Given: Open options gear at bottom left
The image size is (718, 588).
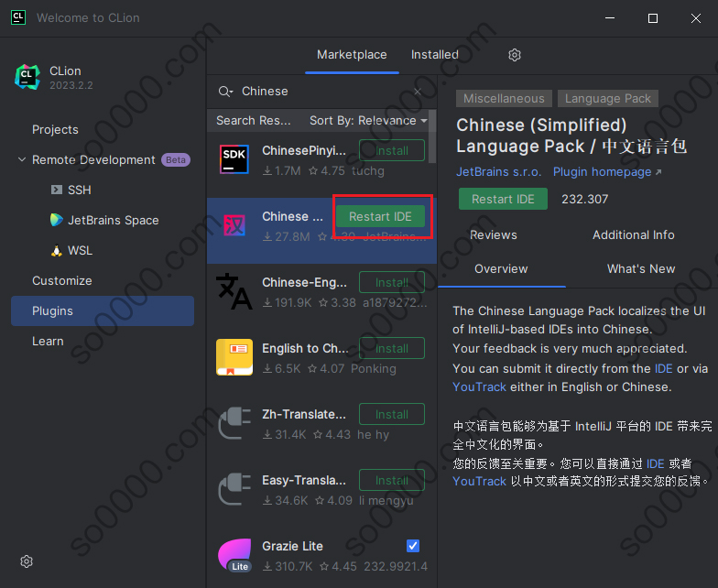Looking at the screenshot, I should 27,561.
